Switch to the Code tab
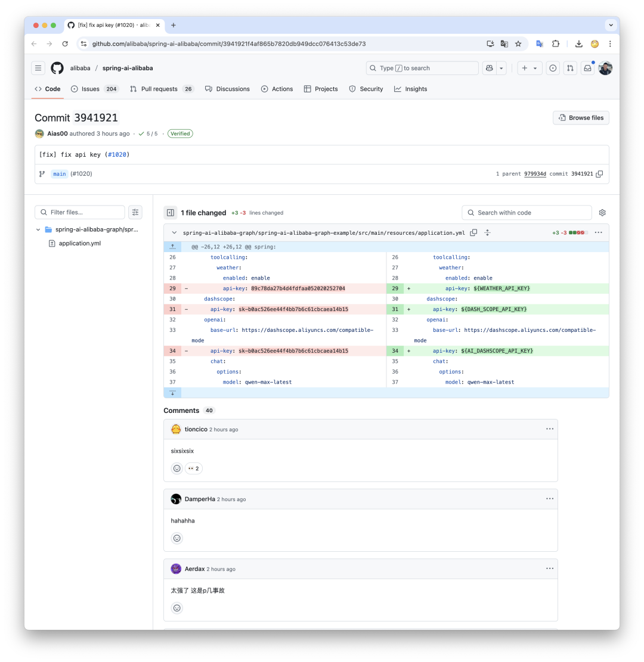Image resolution: width=644 pixels, height=662 pixels. [x=48, y=89]
